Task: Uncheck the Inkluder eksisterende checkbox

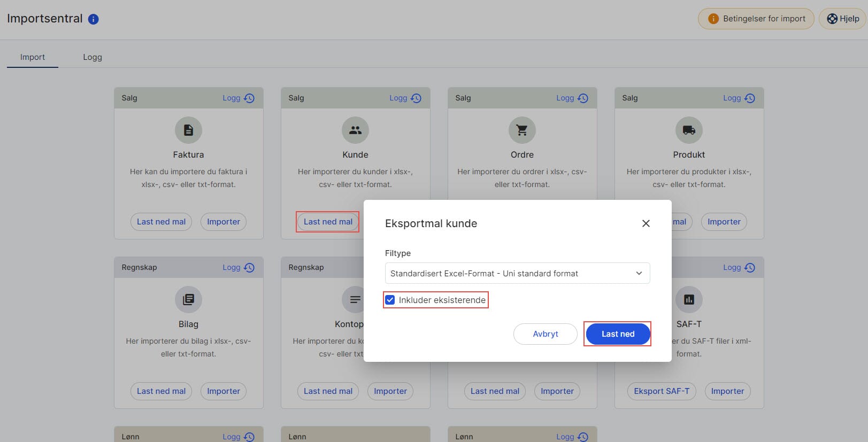Action: tap(390, 300)
